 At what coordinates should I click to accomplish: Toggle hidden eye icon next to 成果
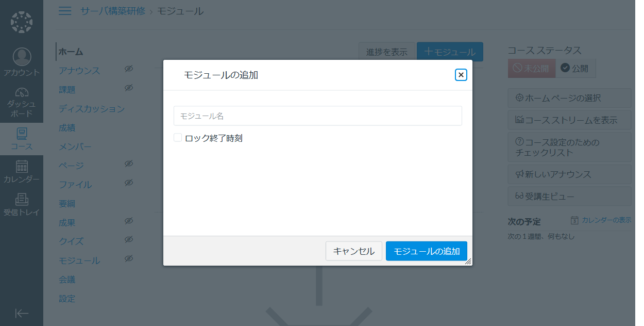click(x=129, y=221)
